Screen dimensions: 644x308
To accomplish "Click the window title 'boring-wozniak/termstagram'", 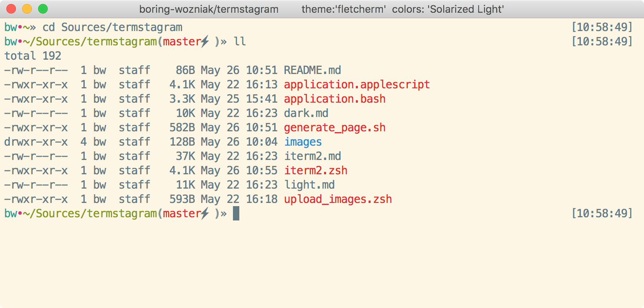I will pos(209,9).
